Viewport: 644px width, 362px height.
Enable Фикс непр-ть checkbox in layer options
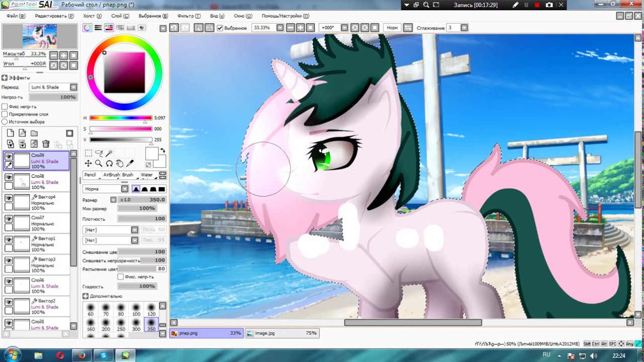[x=5, y=107]
